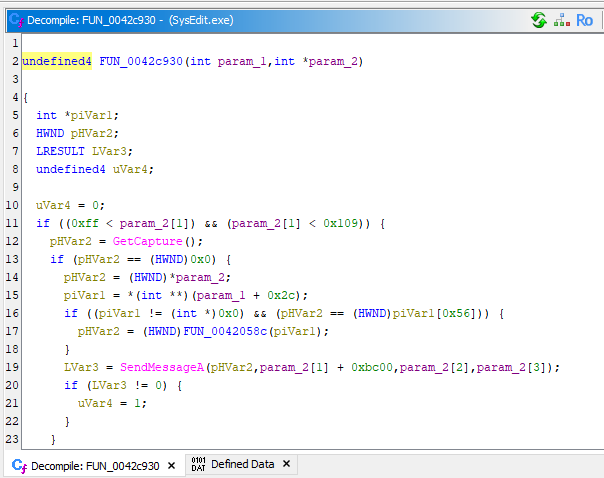This screenshot has height=478, width=604.
Task: Click the highlighted undefined4 return type
Action: click(x=56, y=61)
